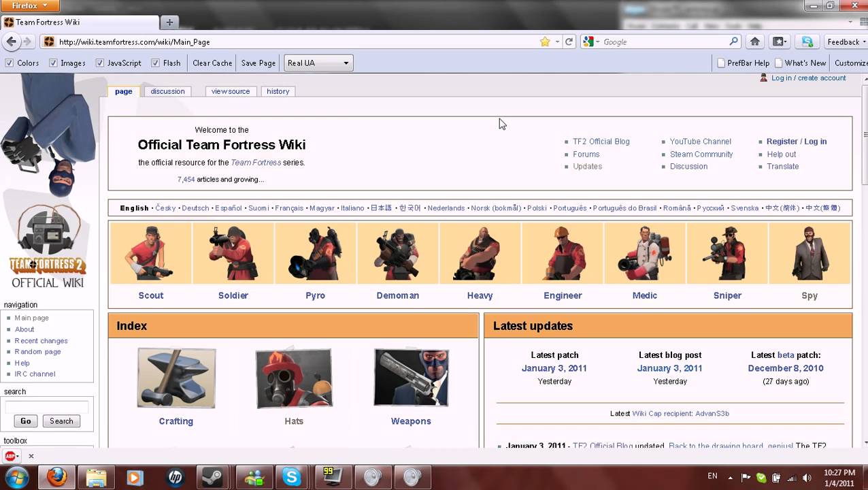Open the Bookmarks toolbar menu button

pos(780,42)
